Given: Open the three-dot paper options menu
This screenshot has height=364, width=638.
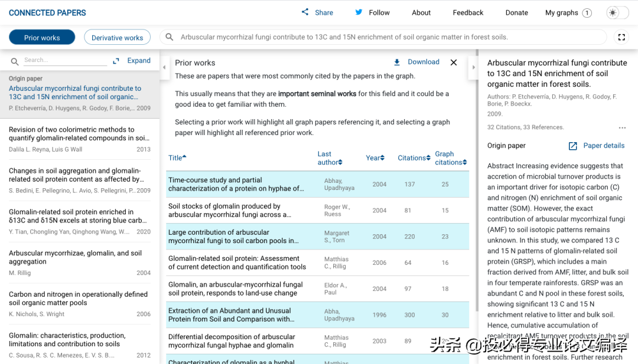Looking at the screenshot, I should (622, 127).
